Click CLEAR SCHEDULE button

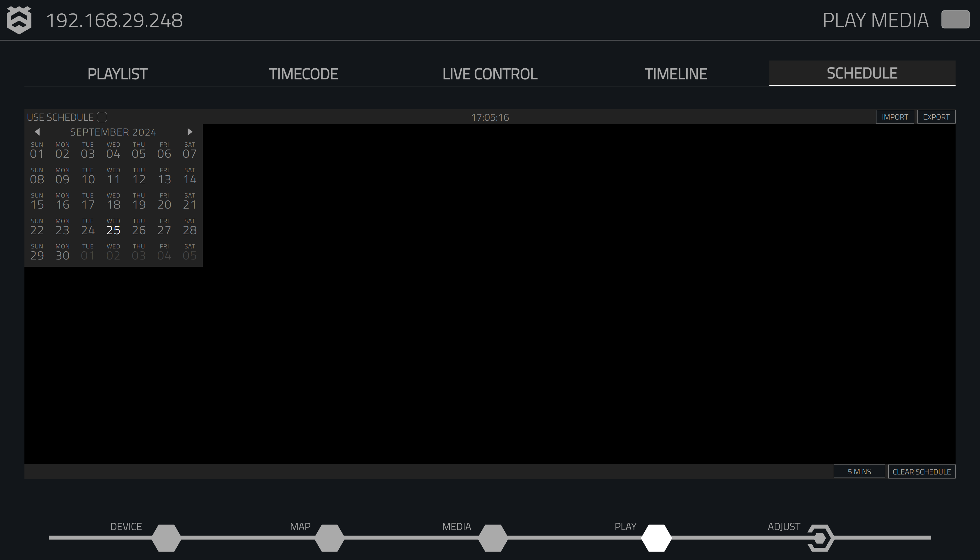922,471
